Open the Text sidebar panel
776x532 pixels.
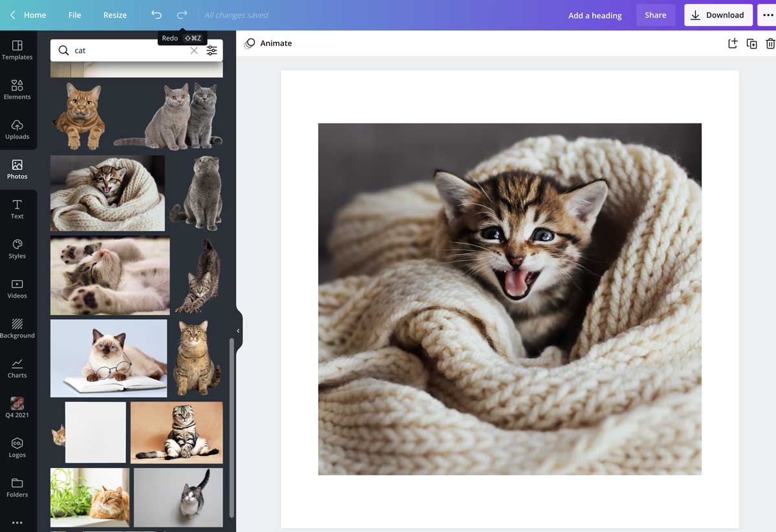(17, 209)
